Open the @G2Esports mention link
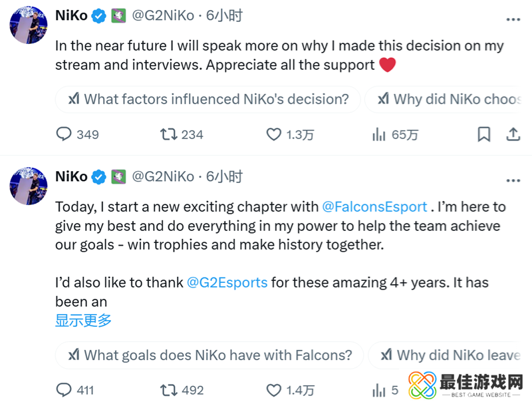Screen dimensions: 532x402 tap(227, 283)
